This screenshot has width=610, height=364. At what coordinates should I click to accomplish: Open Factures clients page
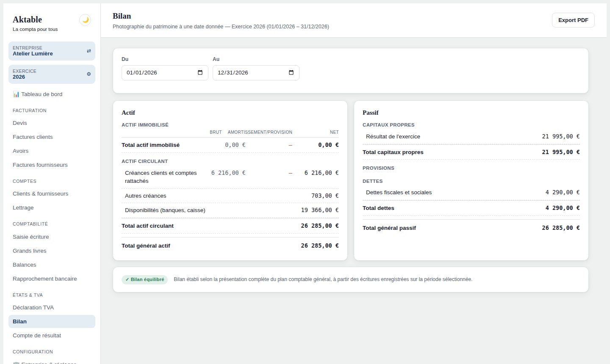pos(52,137)
